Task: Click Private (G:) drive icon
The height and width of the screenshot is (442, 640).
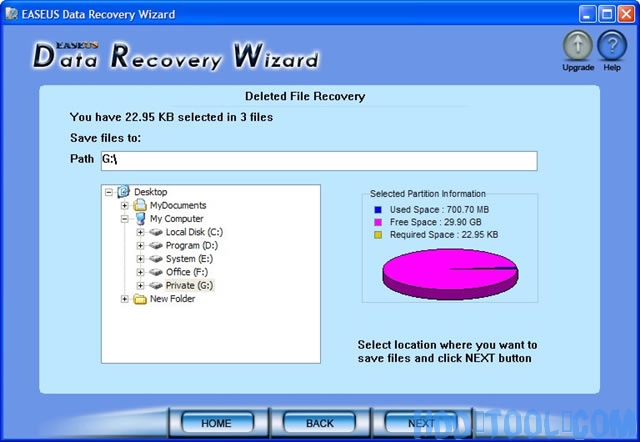Action: click(x=156, y=285)
